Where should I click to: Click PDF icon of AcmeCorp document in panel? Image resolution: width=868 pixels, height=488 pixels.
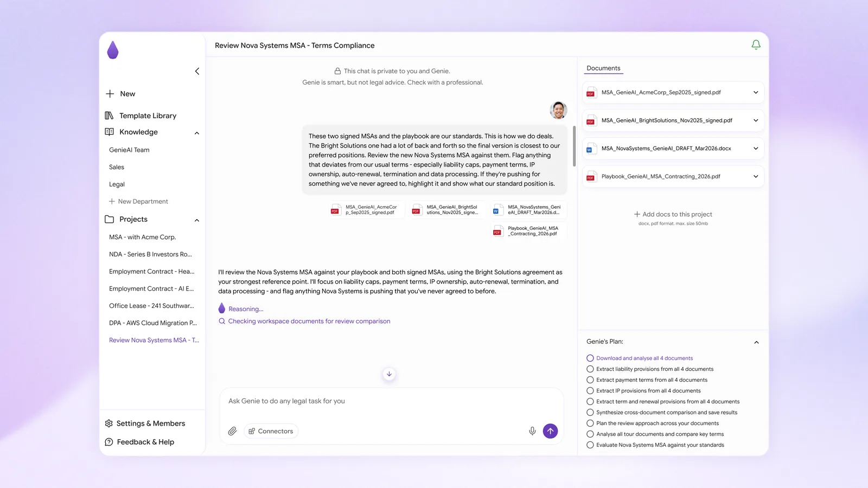tap(591, 93)
